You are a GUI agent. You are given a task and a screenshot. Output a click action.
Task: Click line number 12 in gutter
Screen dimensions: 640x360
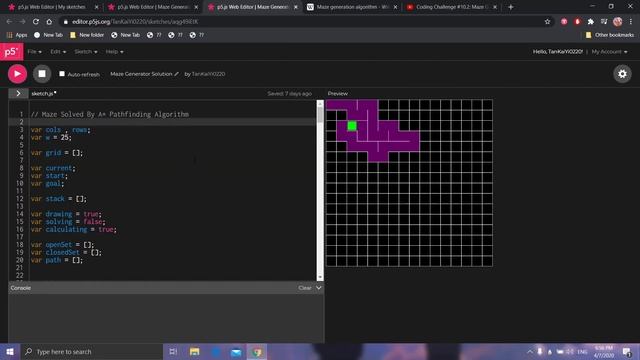pyautogui.click(x=20, y=199)
